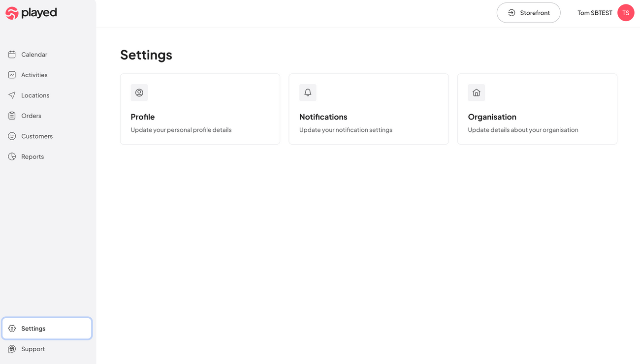Open Support using the headset icon

point(12,348)
